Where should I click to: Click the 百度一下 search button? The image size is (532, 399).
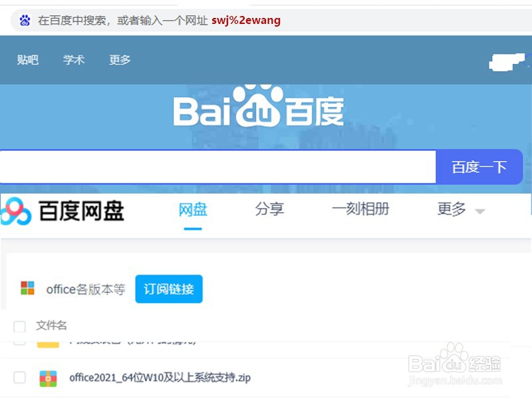point(479,167)
